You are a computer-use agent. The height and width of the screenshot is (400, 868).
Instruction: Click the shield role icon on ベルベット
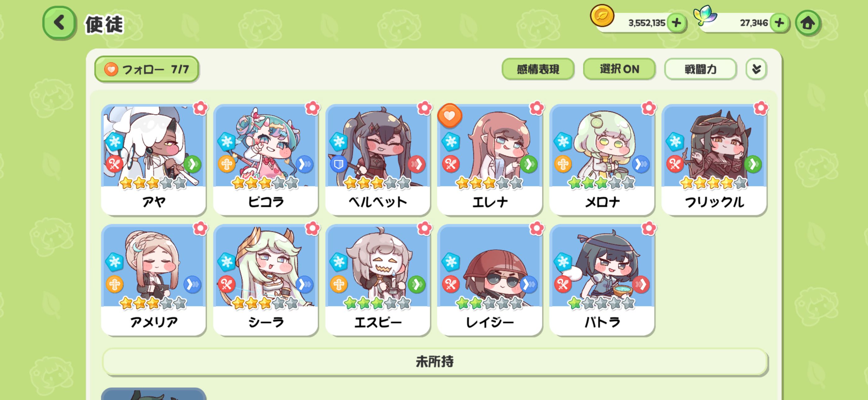338,164
